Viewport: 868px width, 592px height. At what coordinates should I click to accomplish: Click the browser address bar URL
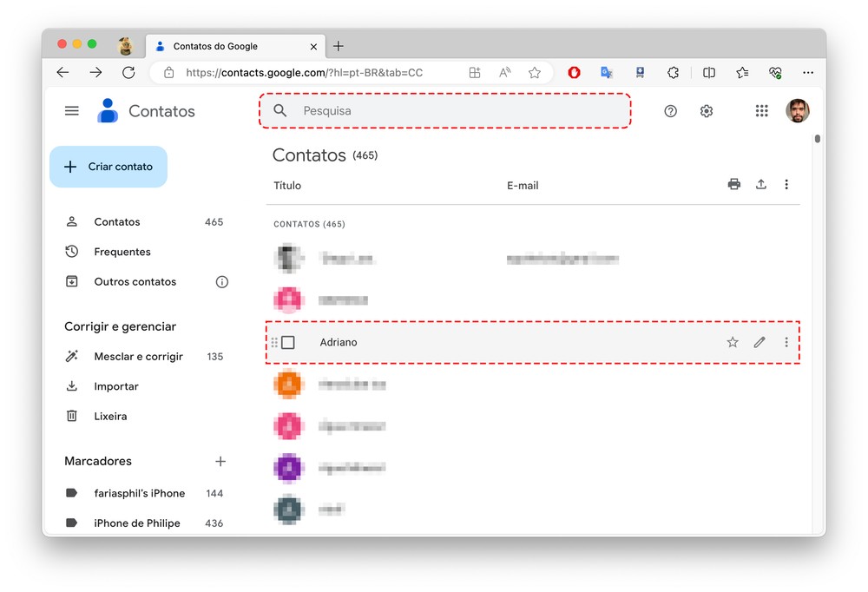point(304,73)
